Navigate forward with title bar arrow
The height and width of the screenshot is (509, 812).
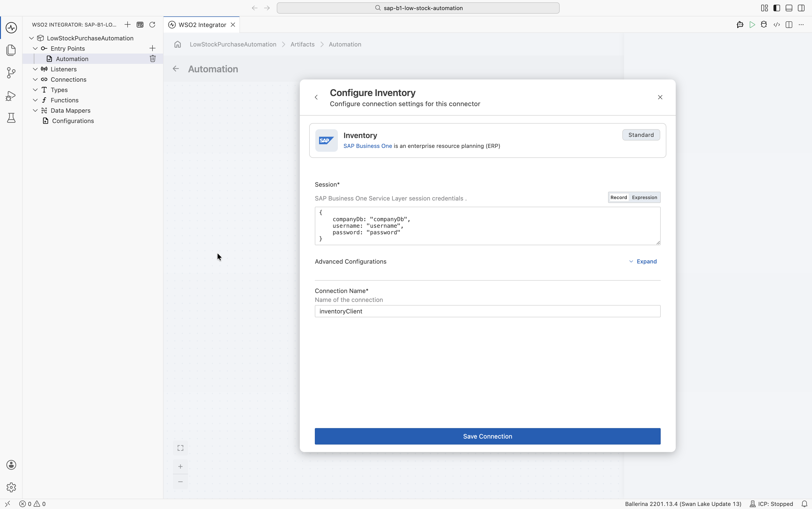point(267,8)
